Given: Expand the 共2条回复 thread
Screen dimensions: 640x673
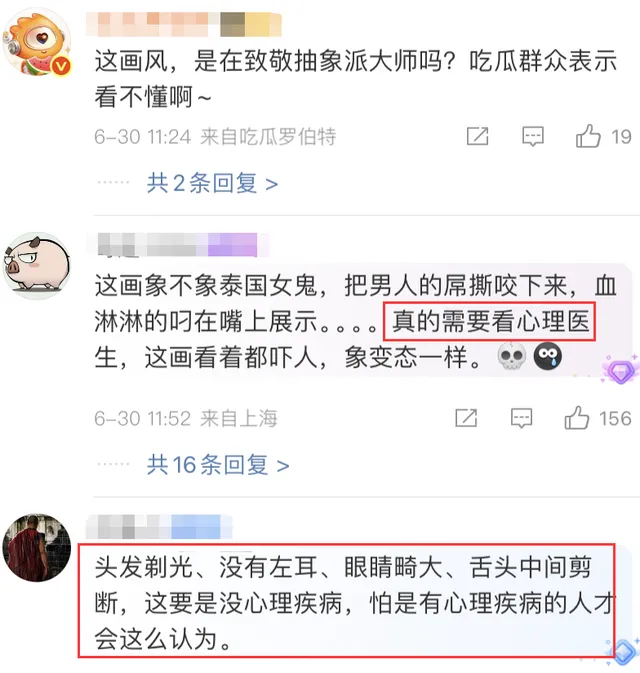Looking at the screenshot, I should pyautogui.click(x=212, y=183).
